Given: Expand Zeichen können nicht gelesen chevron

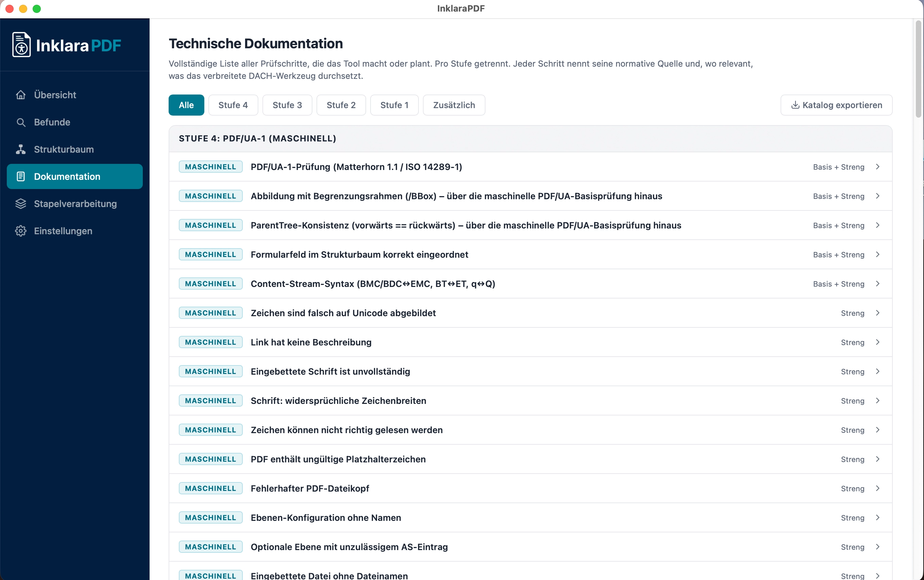Looking at the screenshot, I should click(x=877, y=430).
